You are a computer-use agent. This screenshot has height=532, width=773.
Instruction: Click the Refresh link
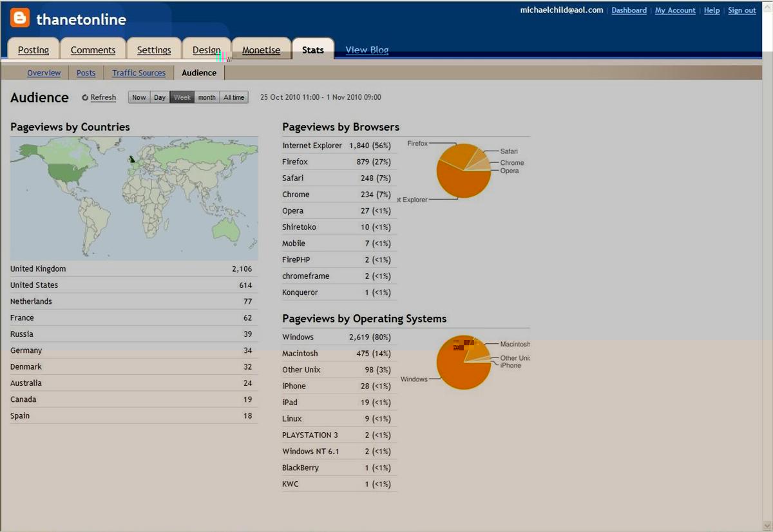pyautogui.click(x=103, y=97)
